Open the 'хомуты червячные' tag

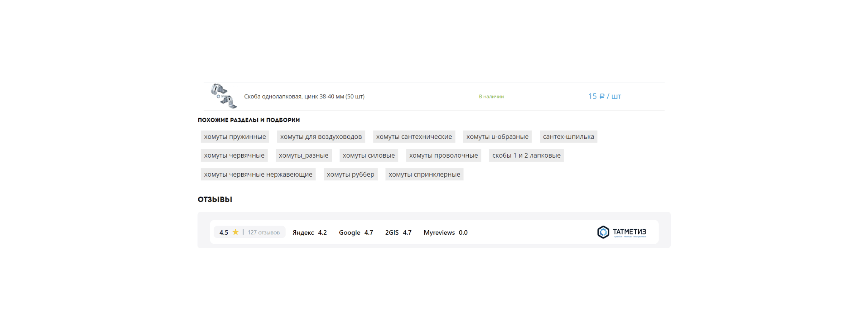point(234,156)
